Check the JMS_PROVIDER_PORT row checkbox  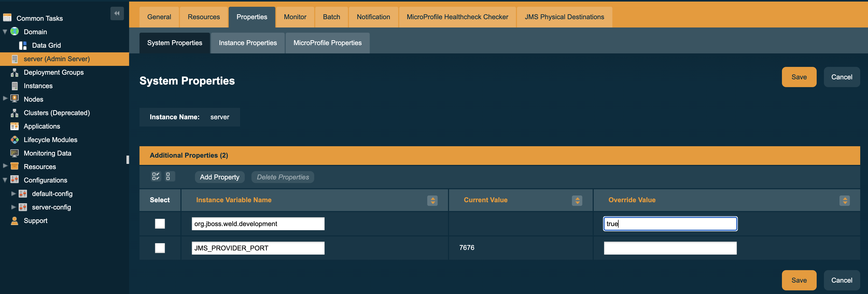click(x=160, y=248)
